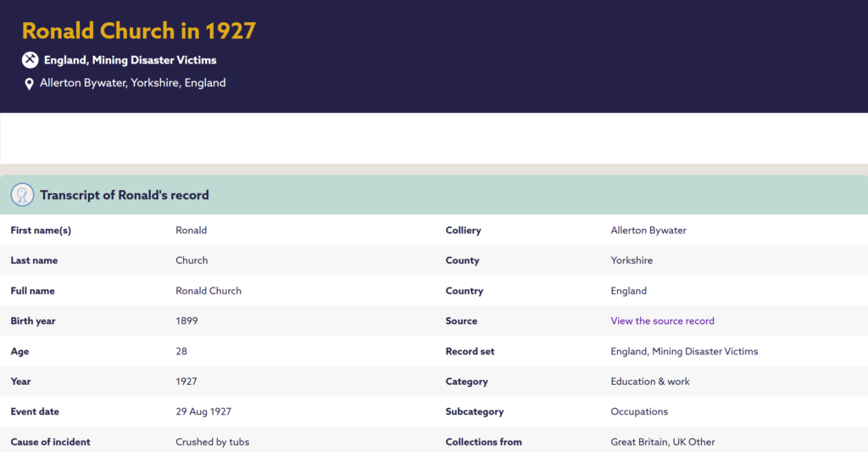Click the transcript portrait icon
Image resolution: width=868 pixels, height=452 pixels.
[22, 195]
